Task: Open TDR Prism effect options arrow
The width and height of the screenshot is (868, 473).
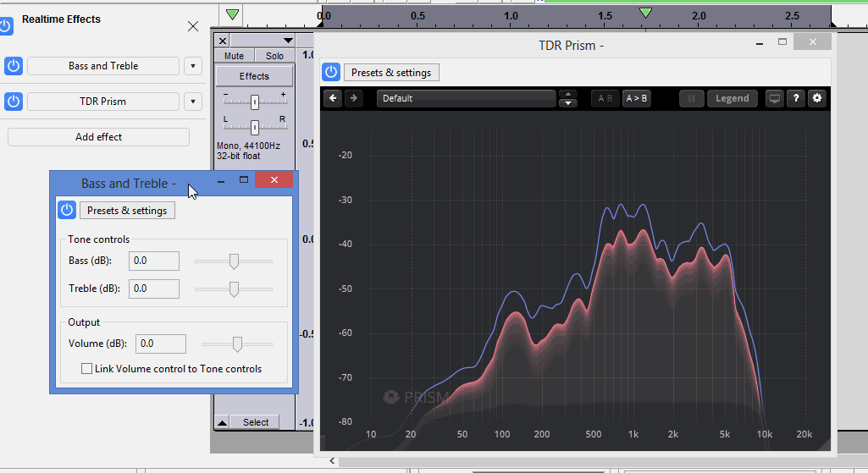Action: [192, 102]
